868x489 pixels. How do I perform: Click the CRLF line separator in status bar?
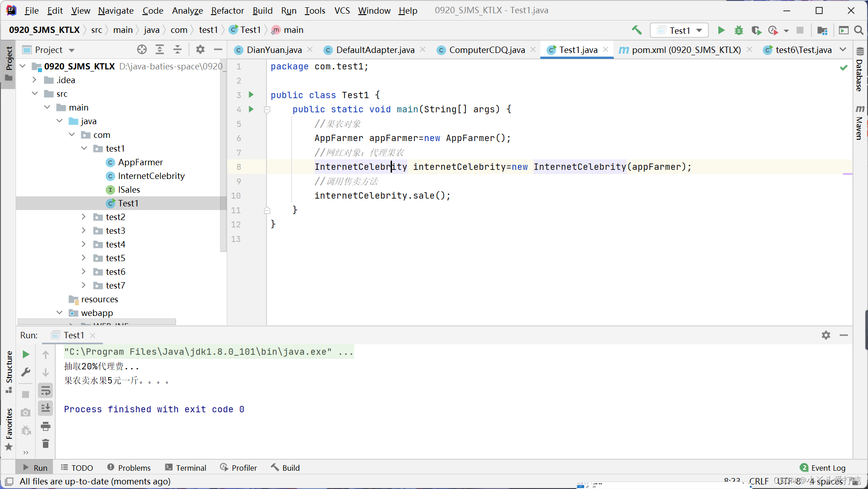pyautogui.click(x=759, y=481)
